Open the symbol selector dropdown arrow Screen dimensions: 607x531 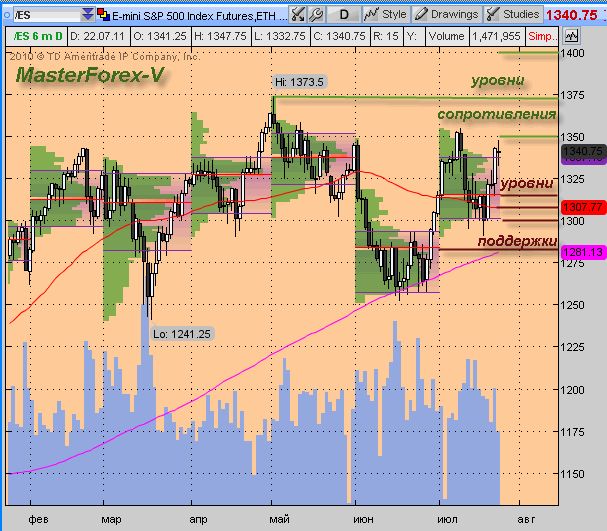pyautogui.click(x=88, y=15)
